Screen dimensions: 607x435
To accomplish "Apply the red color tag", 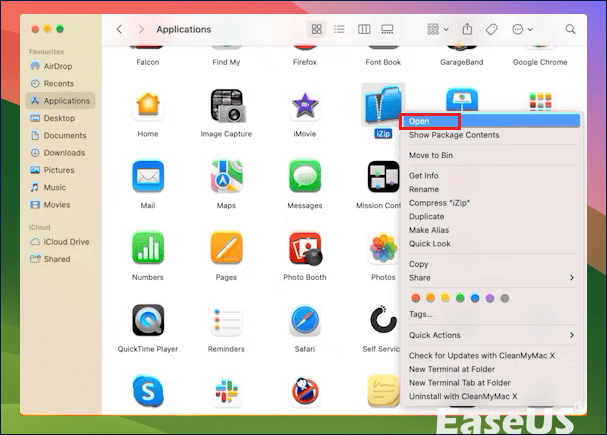I will pos(415,297).
